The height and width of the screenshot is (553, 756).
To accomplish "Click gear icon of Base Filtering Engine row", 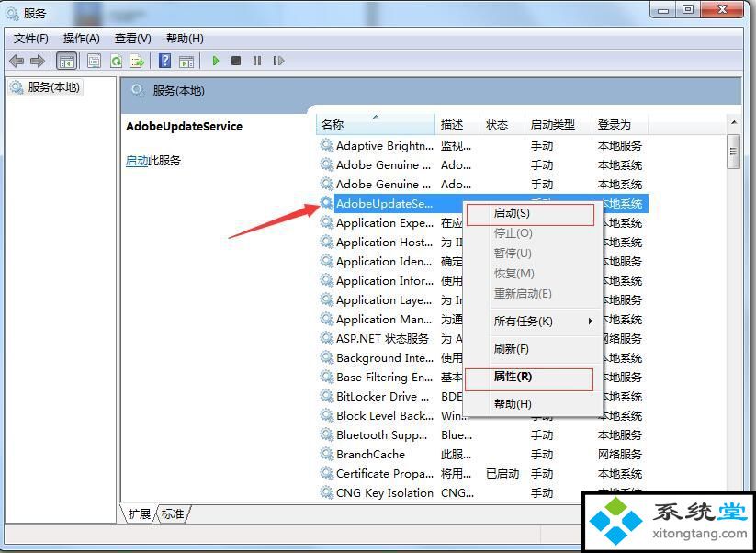I will (x=327, y=377).
